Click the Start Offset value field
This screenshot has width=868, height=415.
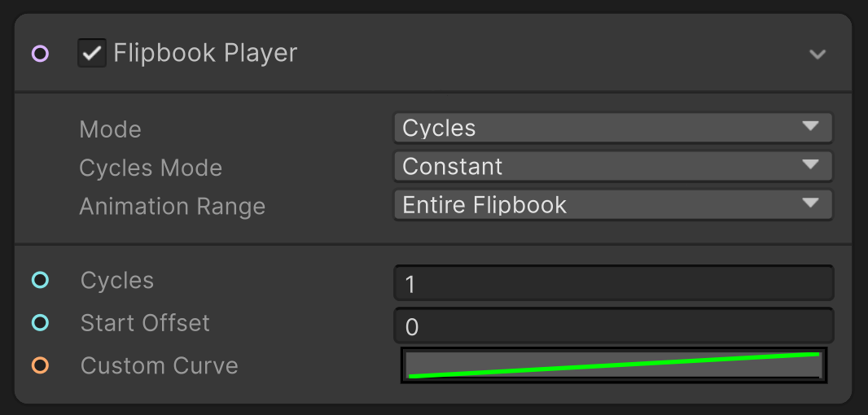coord(614,326)
